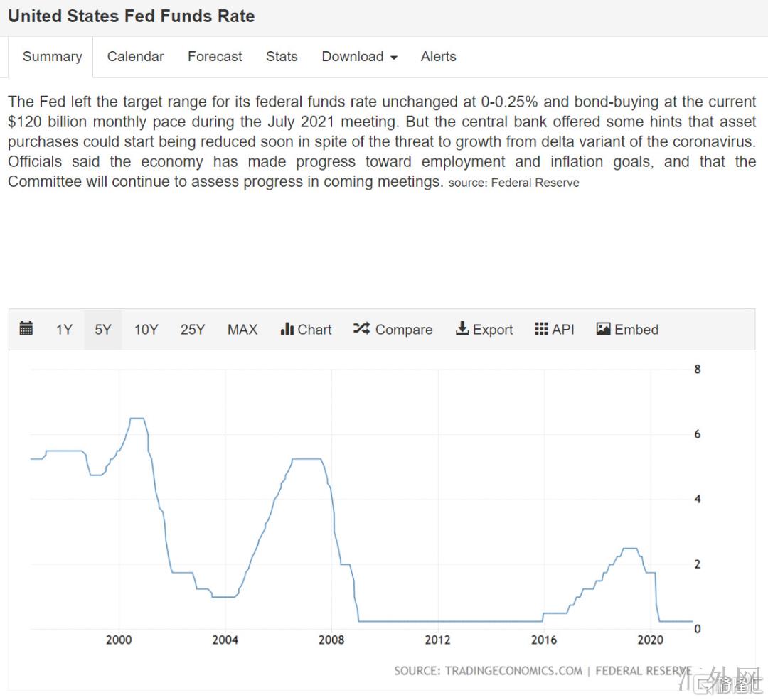Open the calendar date range icon
Screen dimensions: 768x700
point(26,329)
